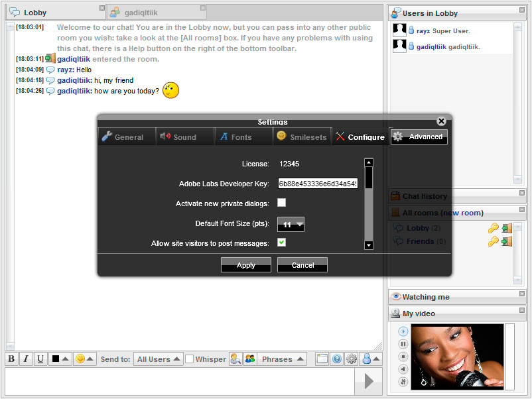
Task: Toggle italic text formatting
Action: [x=26, y=359]
